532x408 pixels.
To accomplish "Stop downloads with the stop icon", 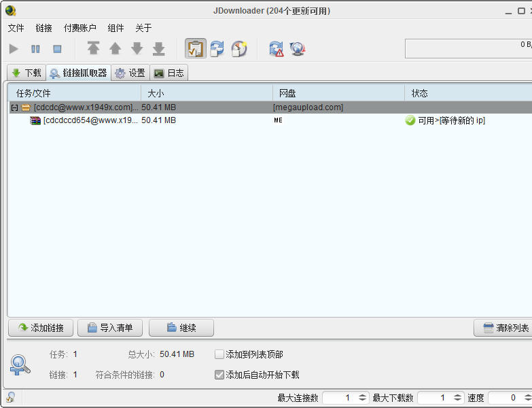I will tap(57, 49).
